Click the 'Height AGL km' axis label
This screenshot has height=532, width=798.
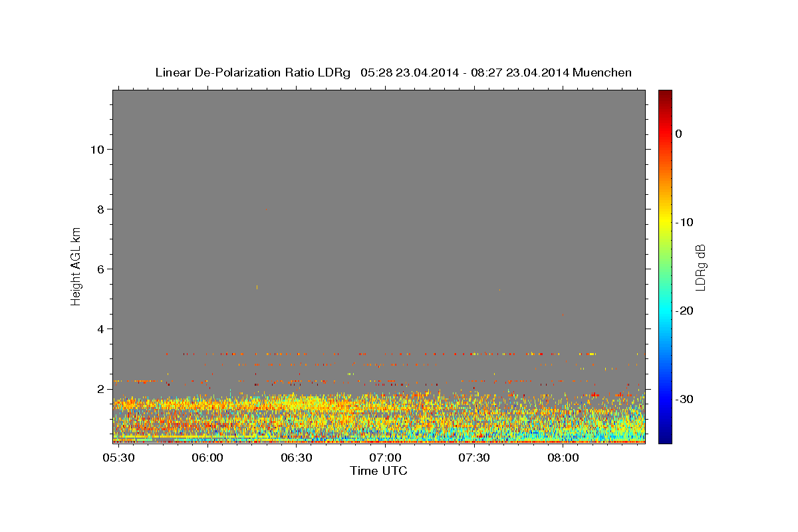(x=76, y=267)
